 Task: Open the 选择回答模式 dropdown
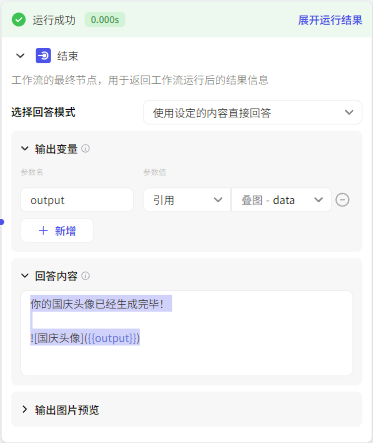pos(252,113)
